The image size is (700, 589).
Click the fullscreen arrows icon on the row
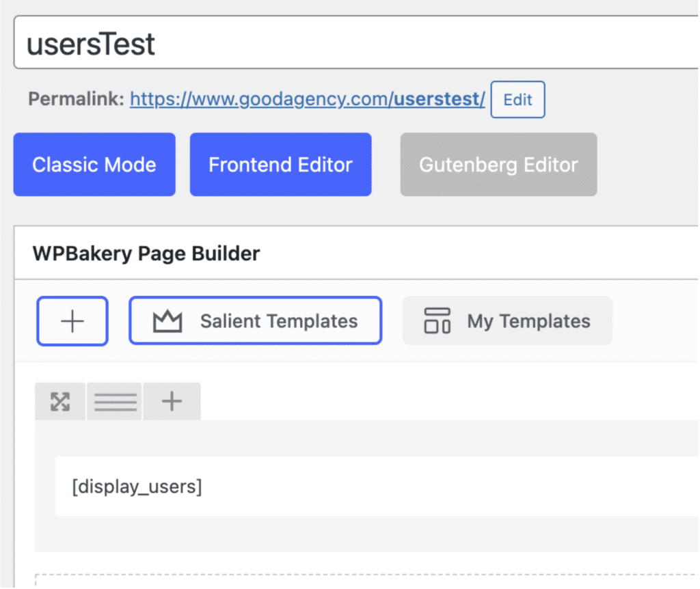(60, 401)
